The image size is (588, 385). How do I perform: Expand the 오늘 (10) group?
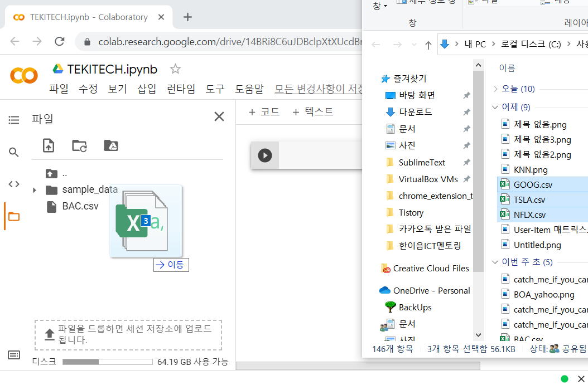click(495, 89)
